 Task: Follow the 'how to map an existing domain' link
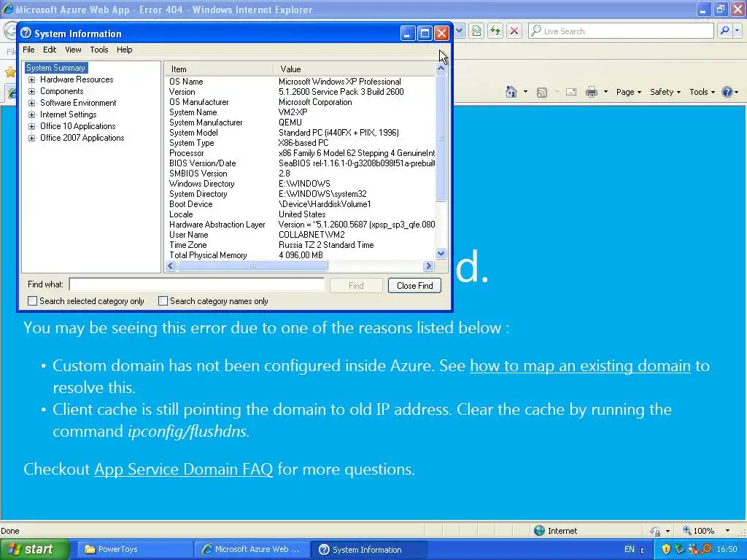(x=580, y=366)
